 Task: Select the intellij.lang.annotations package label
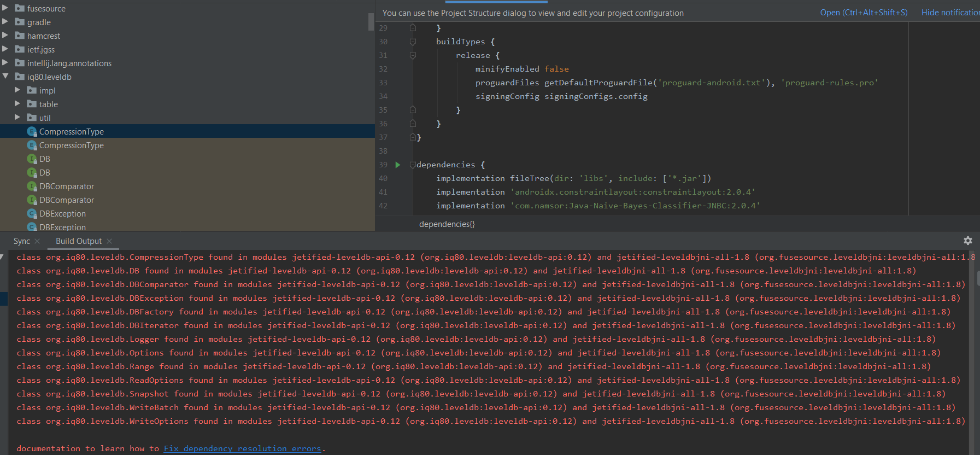click(69, 63)
